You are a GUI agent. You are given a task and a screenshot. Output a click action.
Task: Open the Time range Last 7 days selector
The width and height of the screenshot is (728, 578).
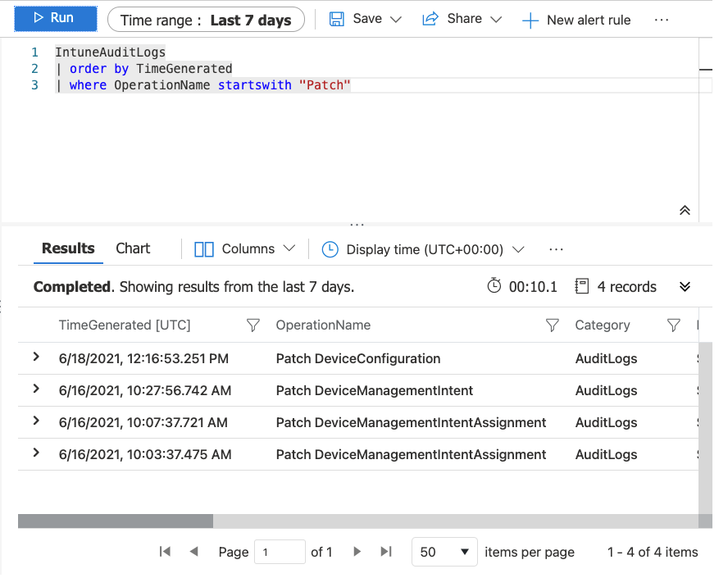pos(206,20)
